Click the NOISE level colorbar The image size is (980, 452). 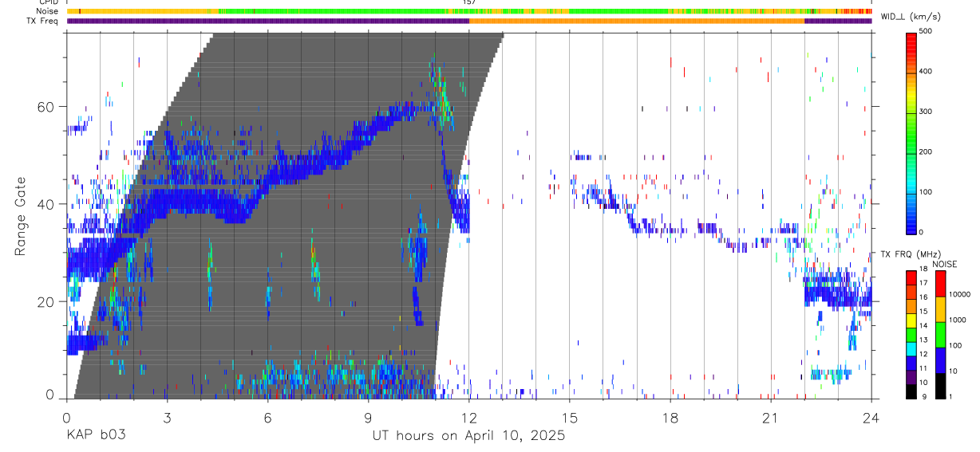click(940, 334)
